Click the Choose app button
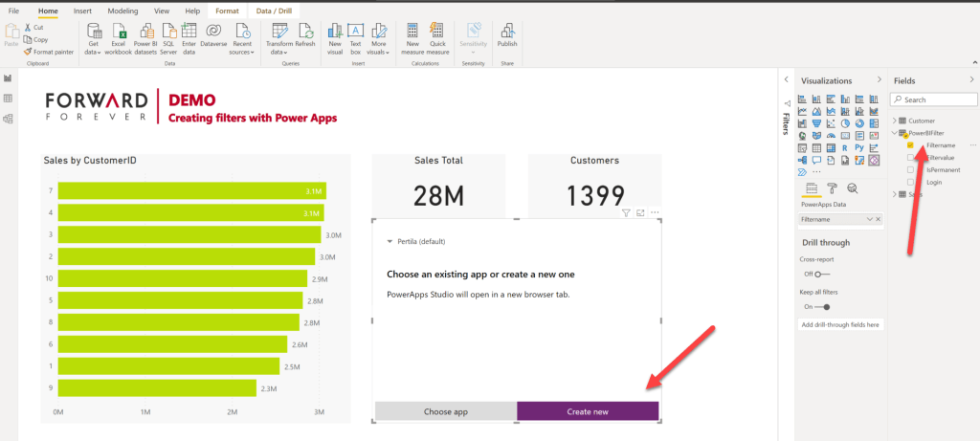The image size is (980, 441). [x=445, y=411]
